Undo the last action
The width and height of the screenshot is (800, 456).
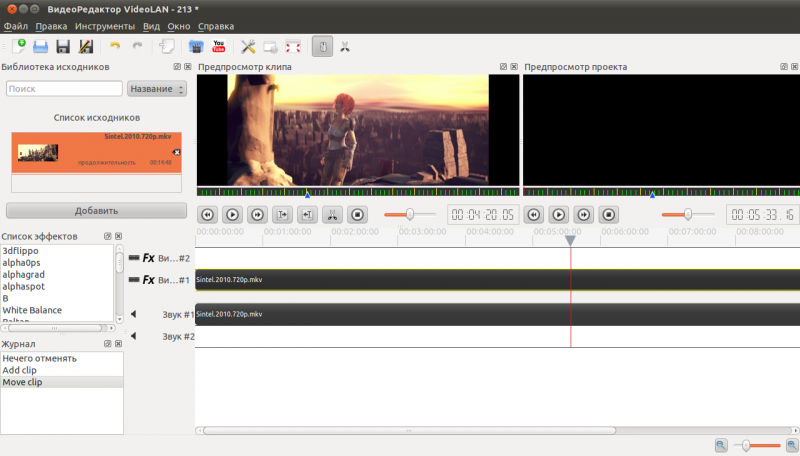(x=115, y=46)
